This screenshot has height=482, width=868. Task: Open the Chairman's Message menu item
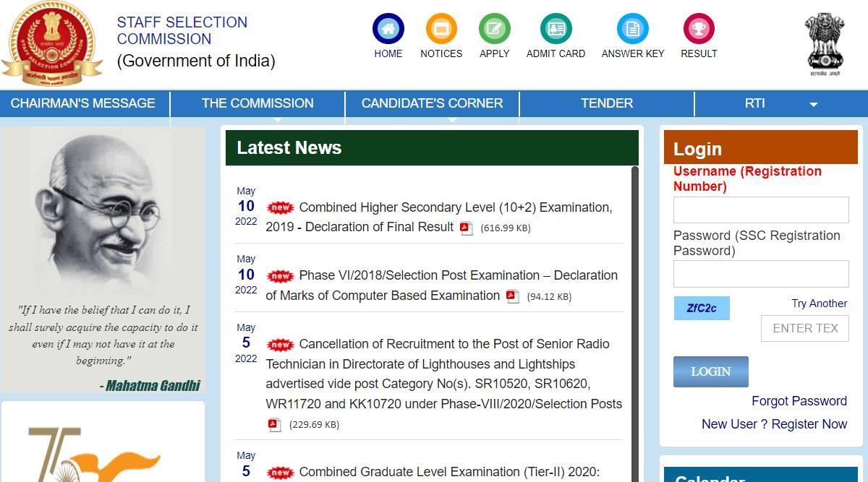(x=83, y=103)
